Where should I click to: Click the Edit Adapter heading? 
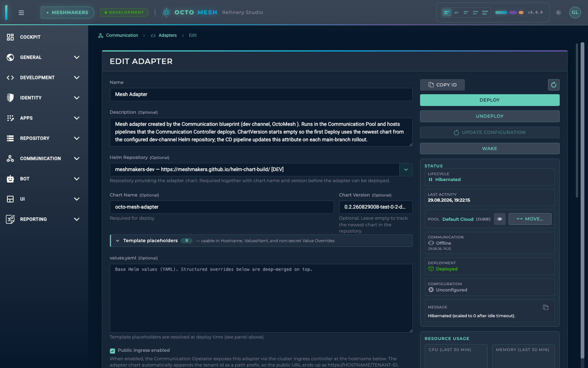pyautogui.click(x=141, y=61)
